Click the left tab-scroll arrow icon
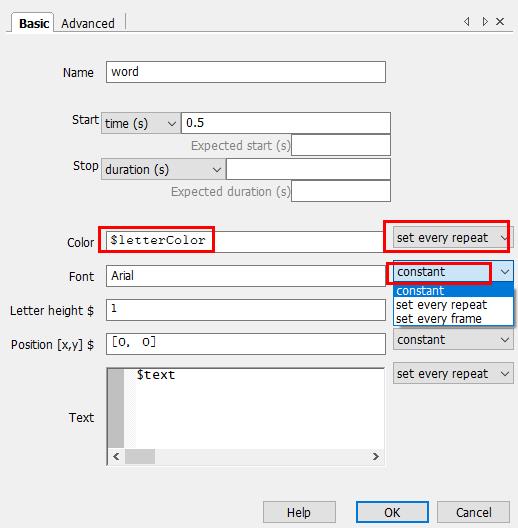Screen dimensions: 518x528 point(466,22)
